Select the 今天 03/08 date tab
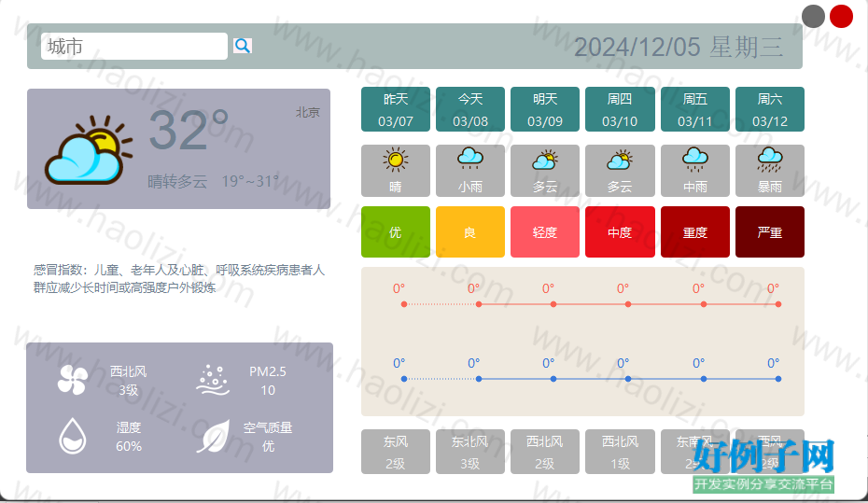The image size is (868, 503). tap(470, 109)
